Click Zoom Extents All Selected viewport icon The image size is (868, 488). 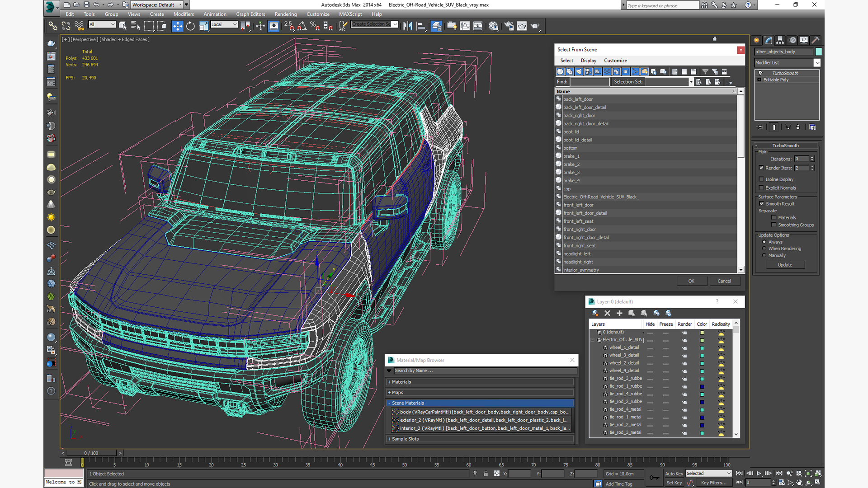click(817, 474)
